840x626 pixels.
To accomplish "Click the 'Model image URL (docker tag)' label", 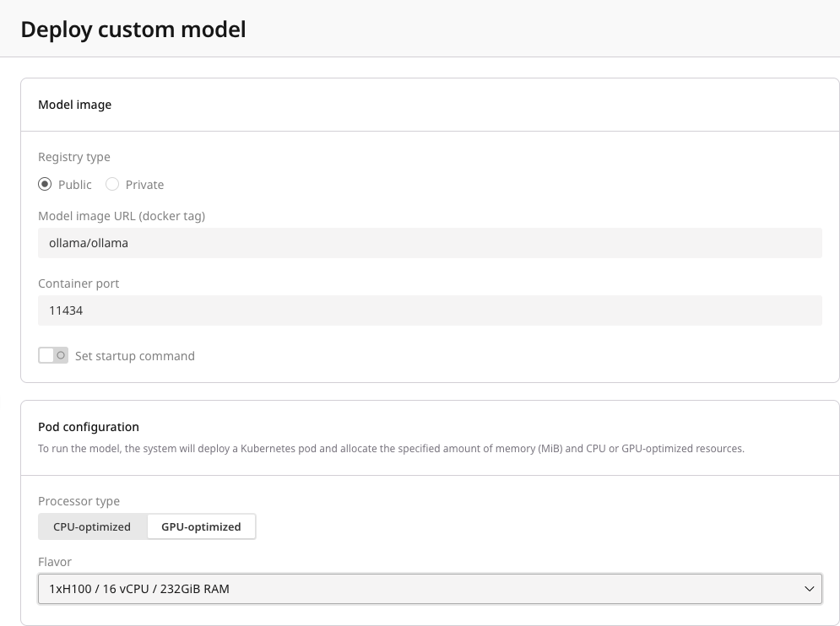I will tap(122, 216).
